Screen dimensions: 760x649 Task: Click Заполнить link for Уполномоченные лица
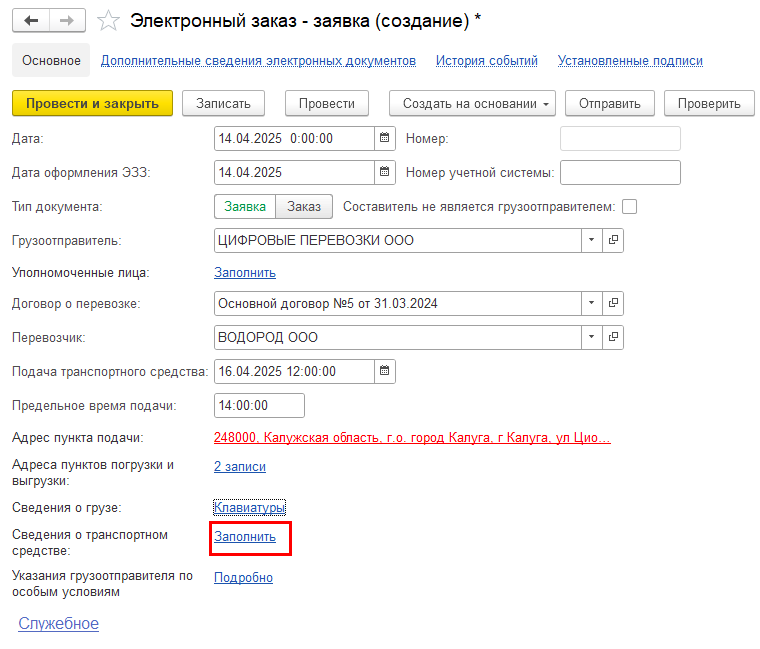pos(245,273)
